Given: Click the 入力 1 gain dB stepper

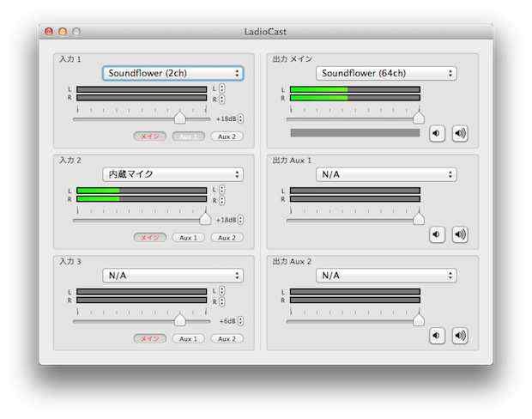Looking at the screenshot, I should (241, 119).
